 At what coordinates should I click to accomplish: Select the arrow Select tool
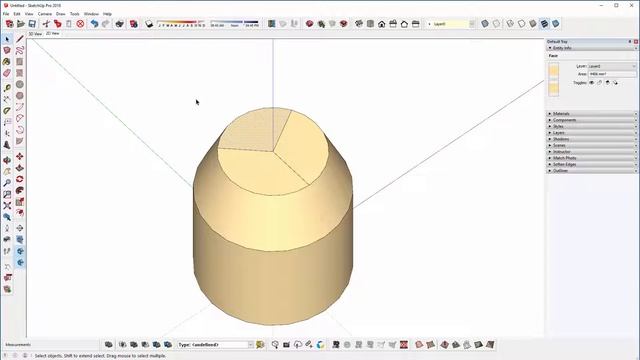point(7,39)
